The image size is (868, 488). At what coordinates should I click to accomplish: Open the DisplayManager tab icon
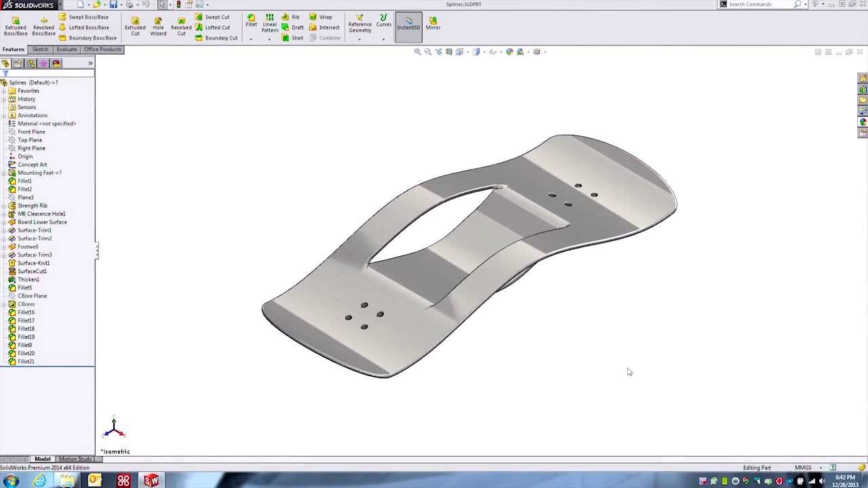coord(56,64)
